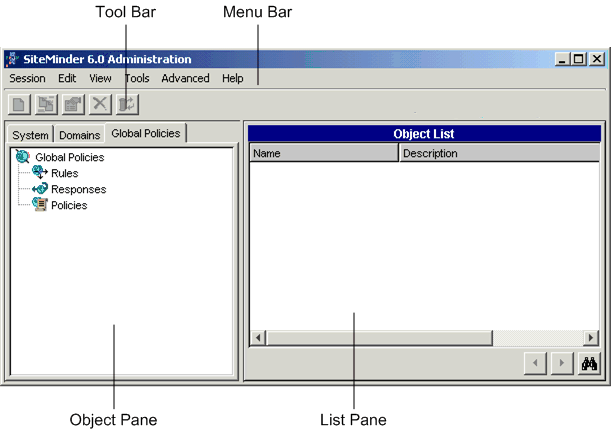611x430 pixels.
Task: Click the next page arrow button
Action: (562, 363)
